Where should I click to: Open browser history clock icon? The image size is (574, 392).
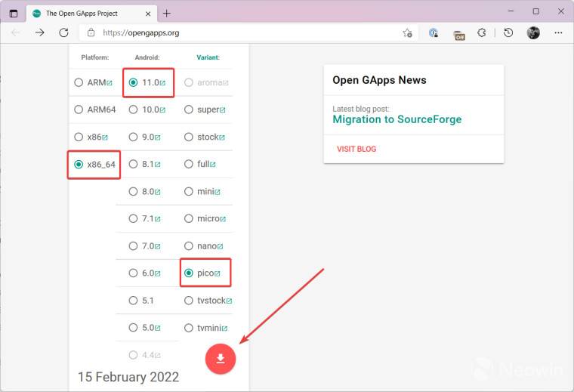508,32
